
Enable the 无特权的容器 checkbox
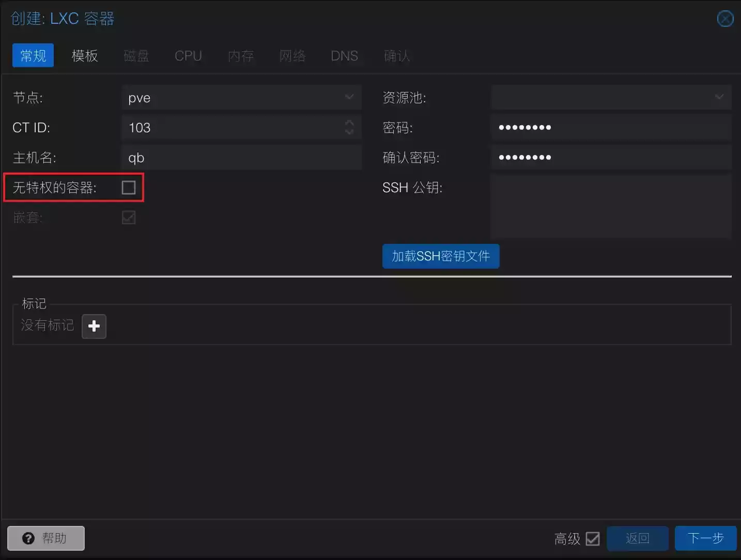(129, 188)
